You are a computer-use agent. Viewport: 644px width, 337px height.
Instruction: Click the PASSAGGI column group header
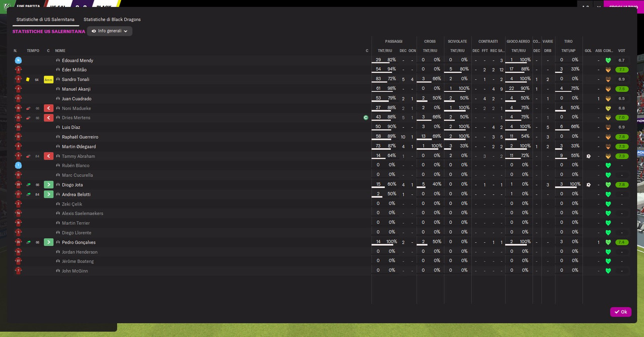point(394,41)
